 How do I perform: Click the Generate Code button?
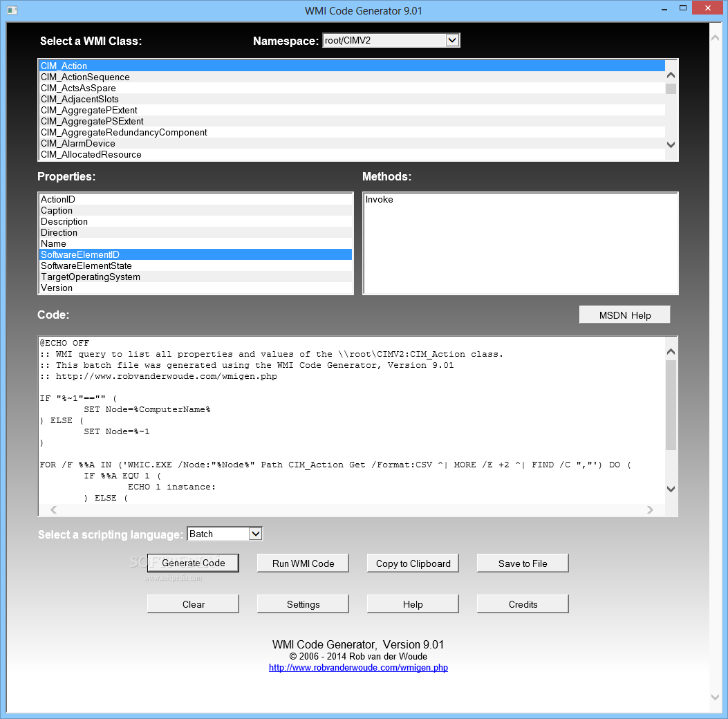pos(193,563)
